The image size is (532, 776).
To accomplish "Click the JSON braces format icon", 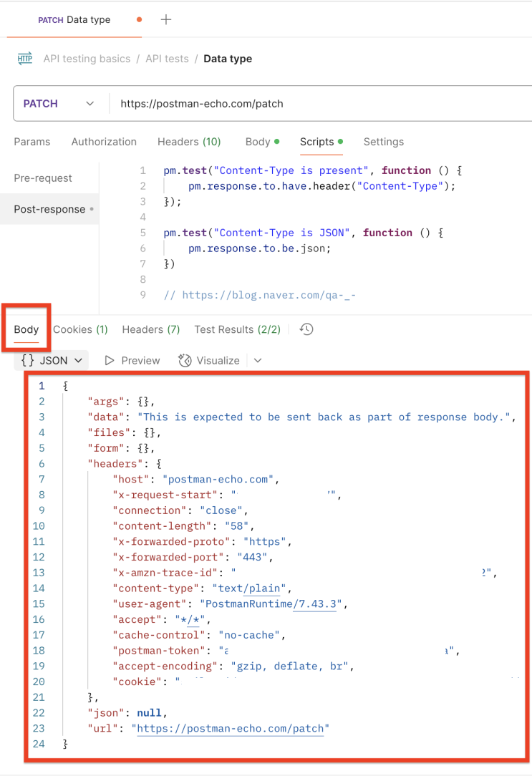I will tap(28, 360).
